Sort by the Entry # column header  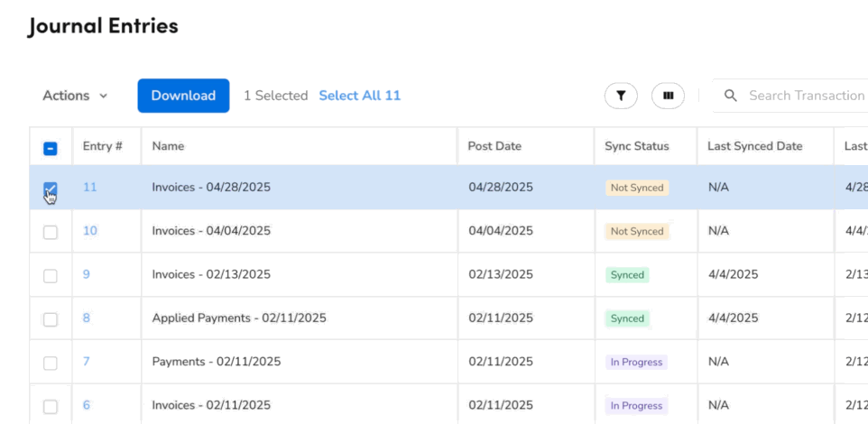coord(103,147)
